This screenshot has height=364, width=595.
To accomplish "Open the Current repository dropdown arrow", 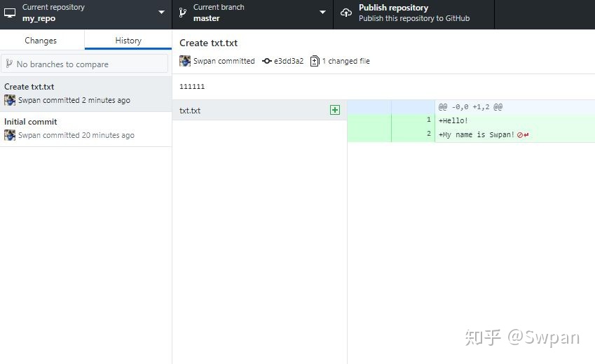I will click(x=161, y=12).
